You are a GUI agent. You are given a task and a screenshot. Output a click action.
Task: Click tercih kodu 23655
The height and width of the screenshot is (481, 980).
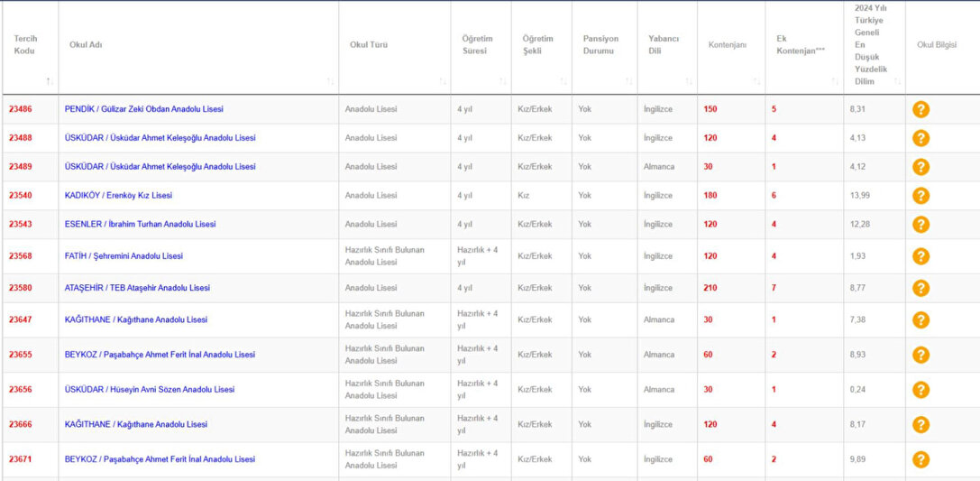tap(20, 355)
